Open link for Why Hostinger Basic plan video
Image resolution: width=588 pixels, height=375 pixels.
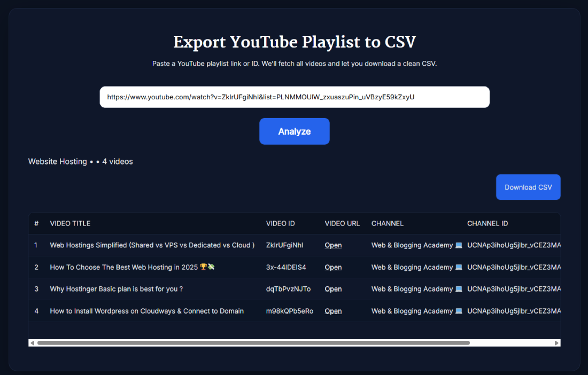[x=333, y=289]
